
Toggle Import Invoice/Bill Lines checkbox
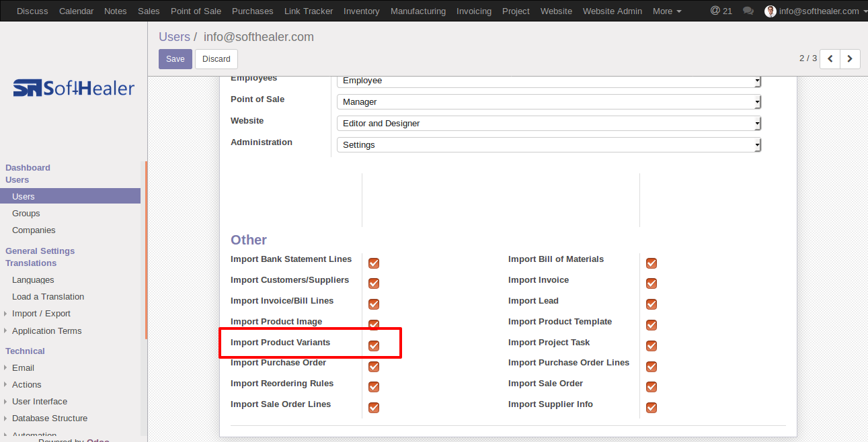[374, 304]
